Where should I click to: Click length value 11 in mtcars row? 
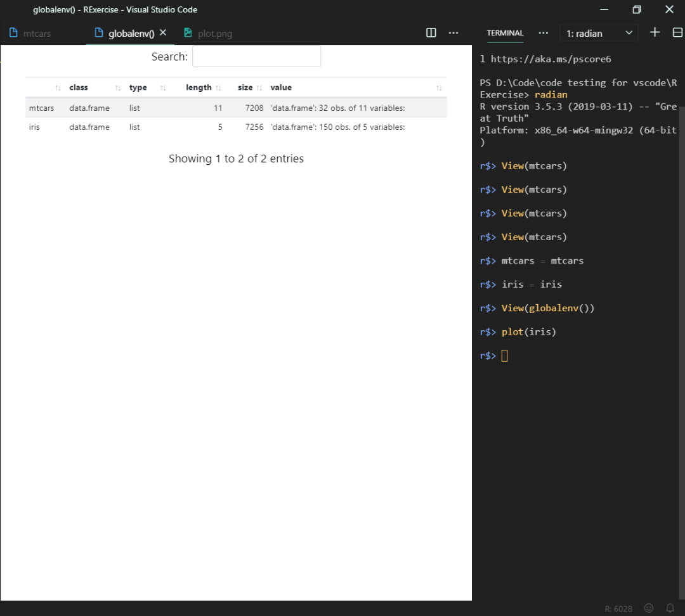pyautogui.click(x=218, y=108)
